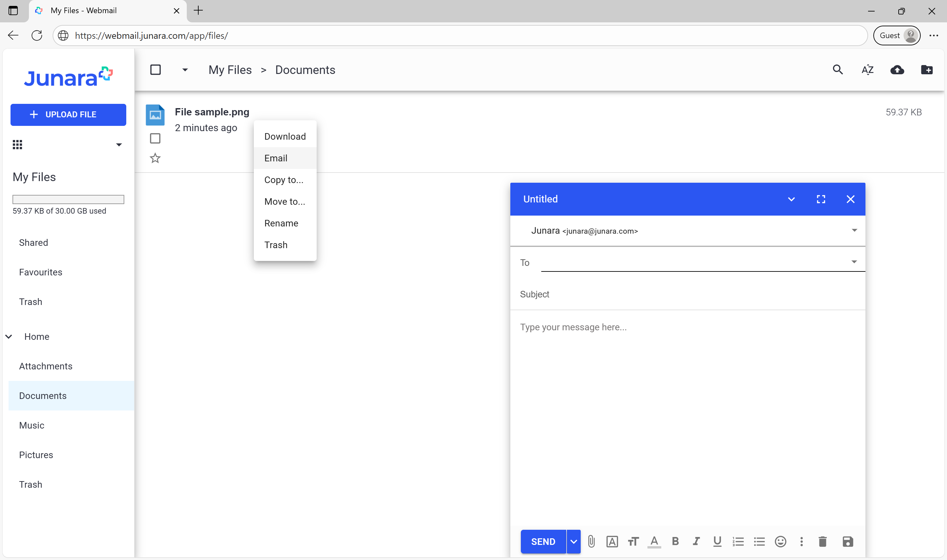Open the file search icon

click(838, 70)
